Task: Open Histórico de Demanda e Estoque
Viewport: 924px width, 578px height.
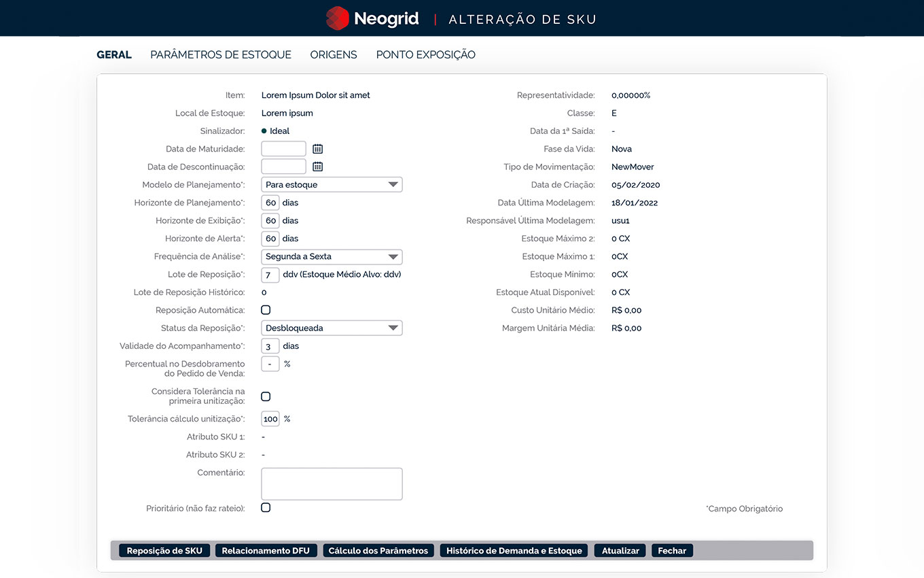Action: pyautogui.click(x=514, y=551)
